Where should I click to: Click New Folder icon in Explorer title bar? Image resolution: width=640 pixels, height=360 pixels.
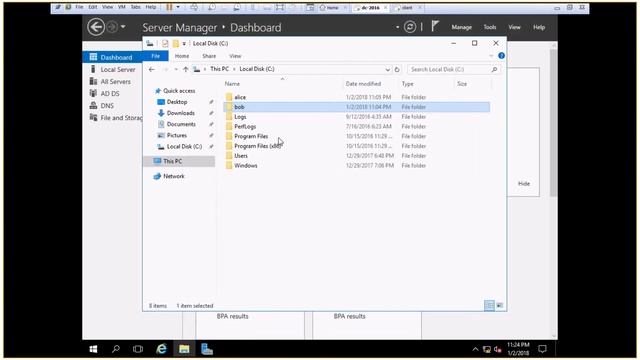click(176, 43)
